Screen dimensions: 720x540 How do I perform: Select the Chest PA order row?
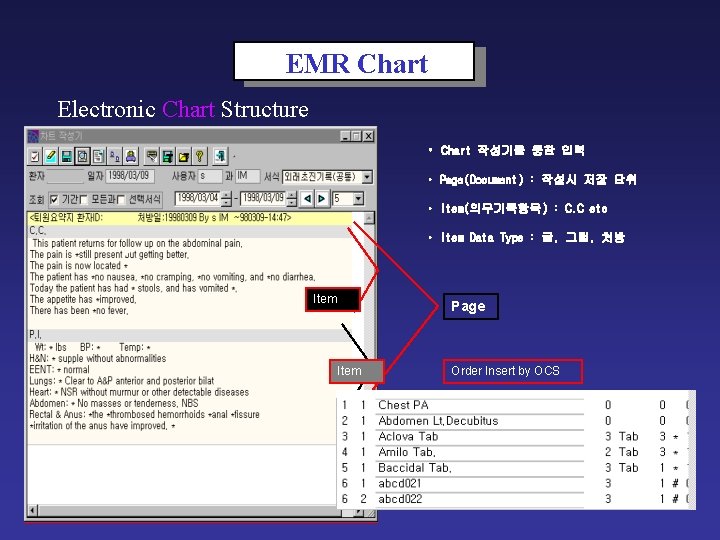click(514, 405)
